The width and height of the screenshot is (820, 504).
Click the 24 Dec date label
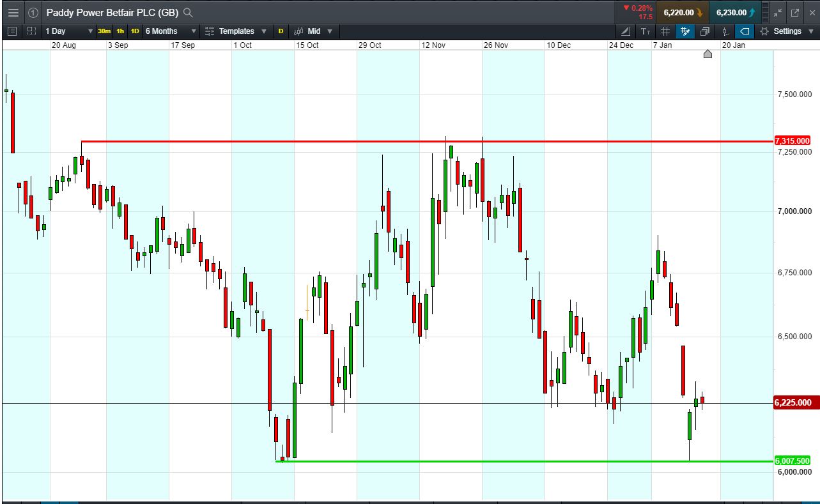pyautogui.click(x=621, y=45)
